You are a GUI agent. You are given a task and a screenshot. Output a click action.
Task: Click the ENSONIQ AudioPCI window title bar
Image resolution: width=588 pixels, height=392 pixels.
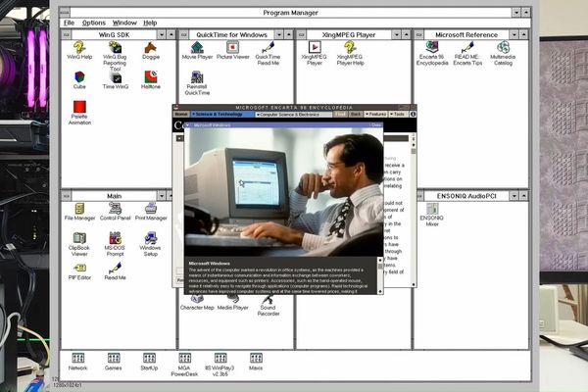466,196
